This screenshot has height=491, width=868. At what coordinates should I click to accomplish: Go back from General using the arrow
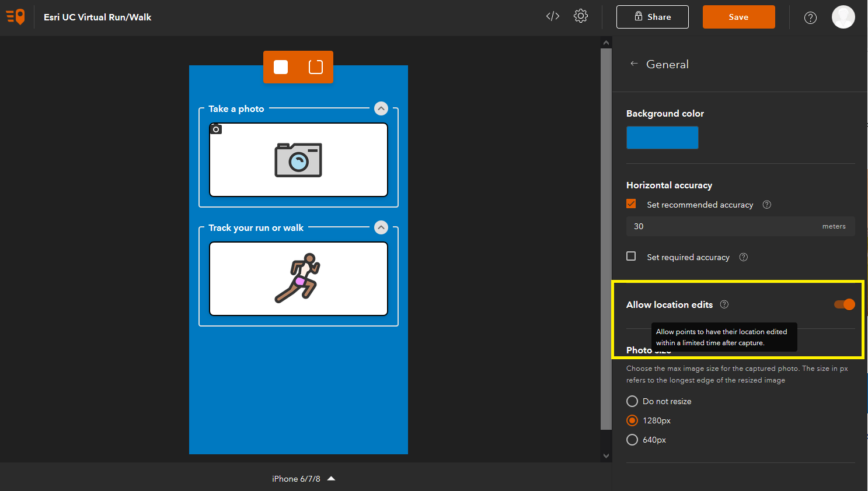tap(634, 64)
